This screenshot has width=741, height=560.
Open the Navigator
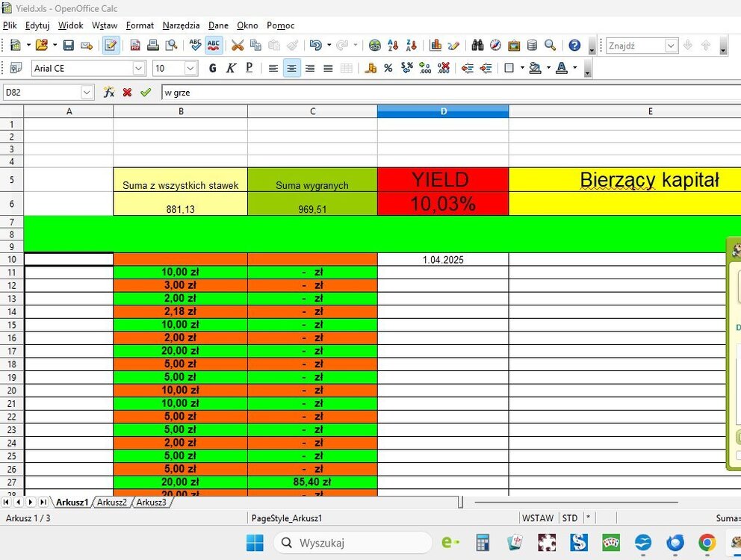(x=495, y=46)
